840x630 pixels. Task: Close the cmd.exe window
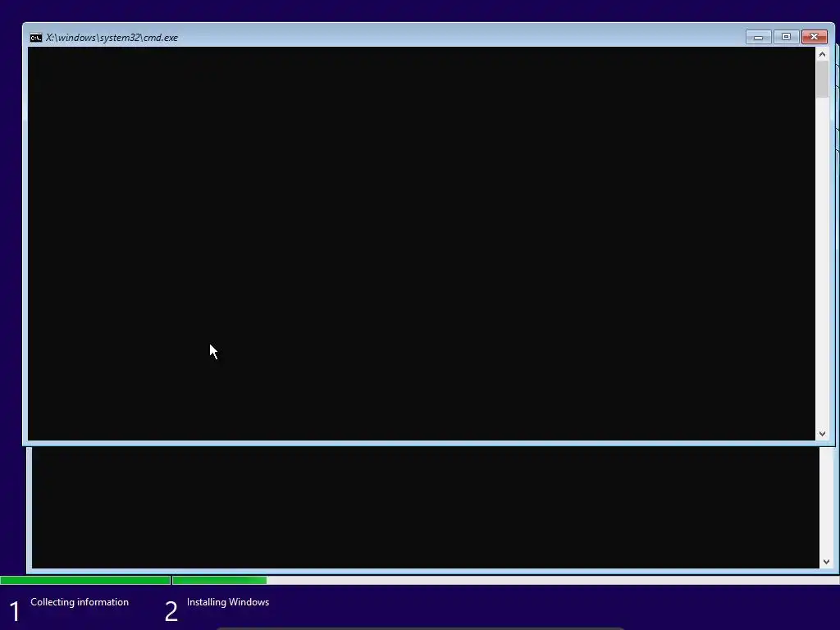point(815,37)
